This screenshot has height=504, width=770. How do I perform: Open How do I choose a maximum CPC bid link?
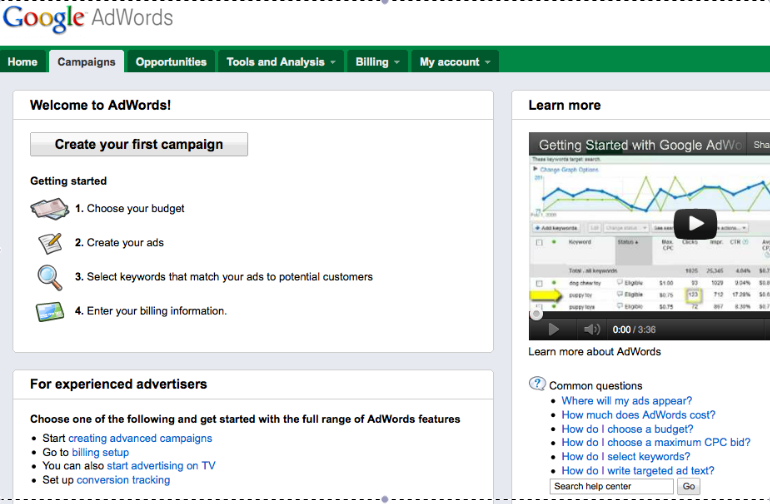pos(656,443)
